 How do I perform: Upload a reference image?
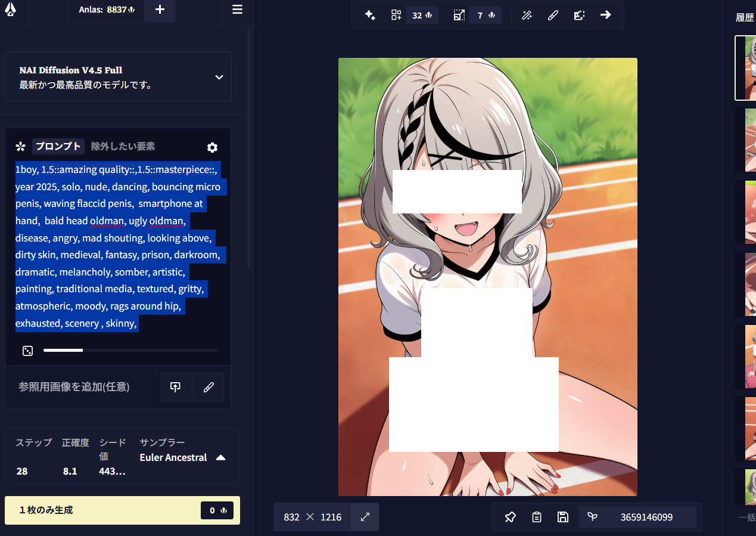click(175, 387)
